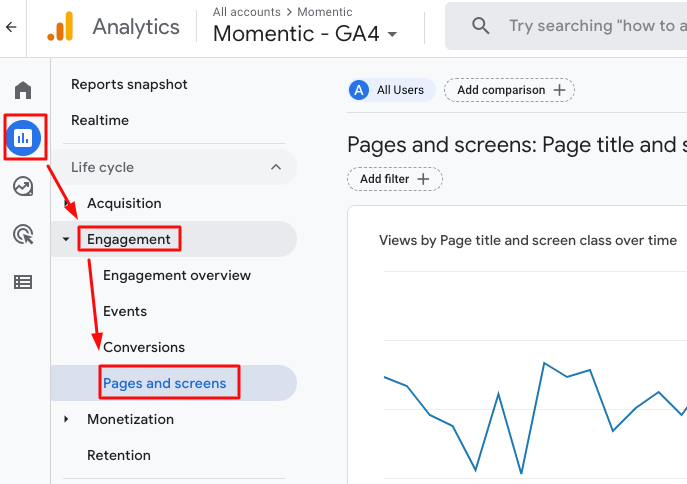Screen dimensions: 687x484
Task: Click the Momentic breadcrumb link
Action: pyautogui.click(x=325, y=12)
